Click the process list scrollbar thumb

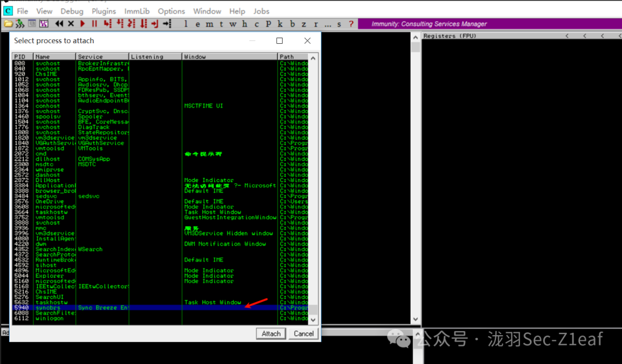(x=313, y=310)
